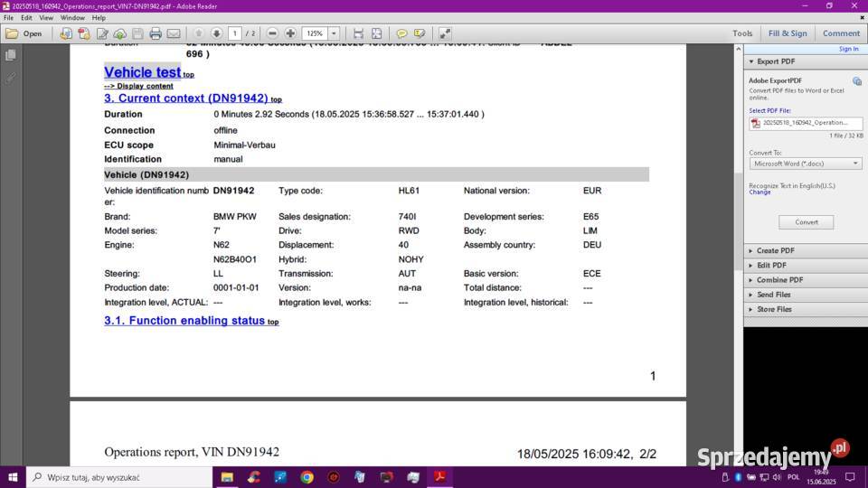
Task: Open the Windows Start menu
Action: [x=13, y=477]
